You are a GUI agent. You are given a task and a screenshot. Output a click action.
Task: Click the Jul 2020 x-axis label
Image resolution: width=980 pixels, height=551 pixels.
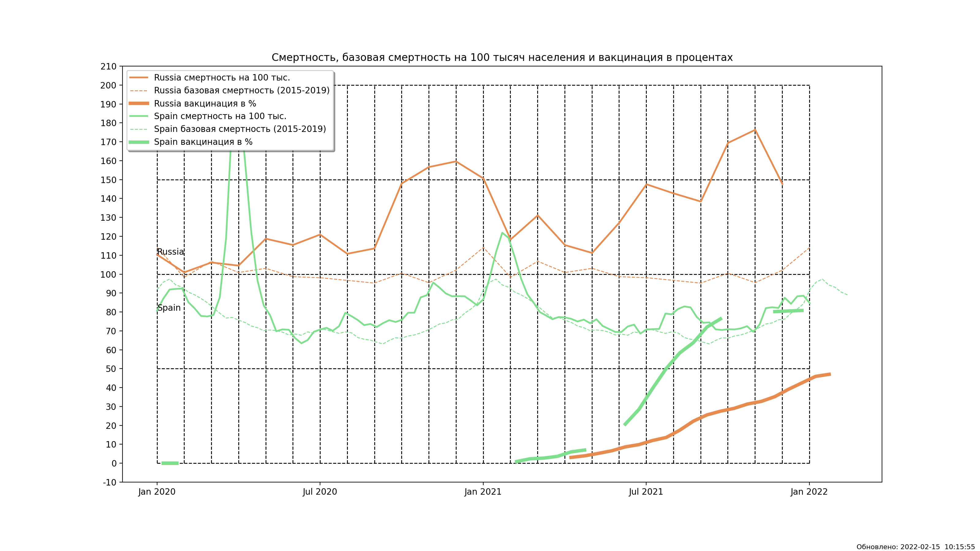[x=319, y=492]
